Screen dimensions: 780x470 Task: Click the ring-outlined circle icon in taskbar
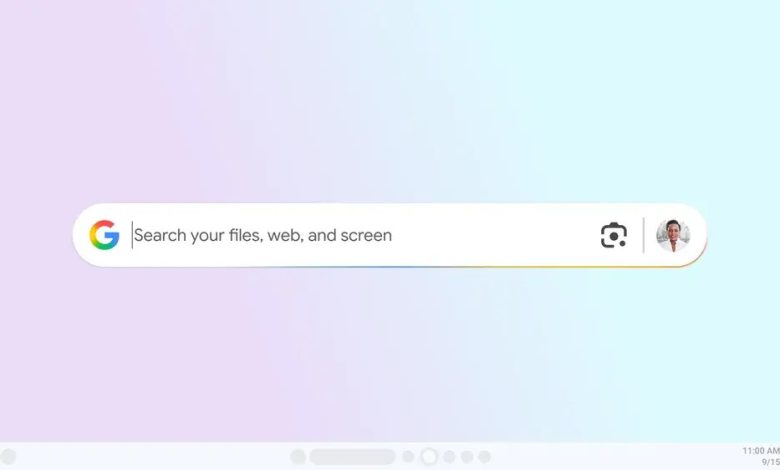[x=429, y=457]
